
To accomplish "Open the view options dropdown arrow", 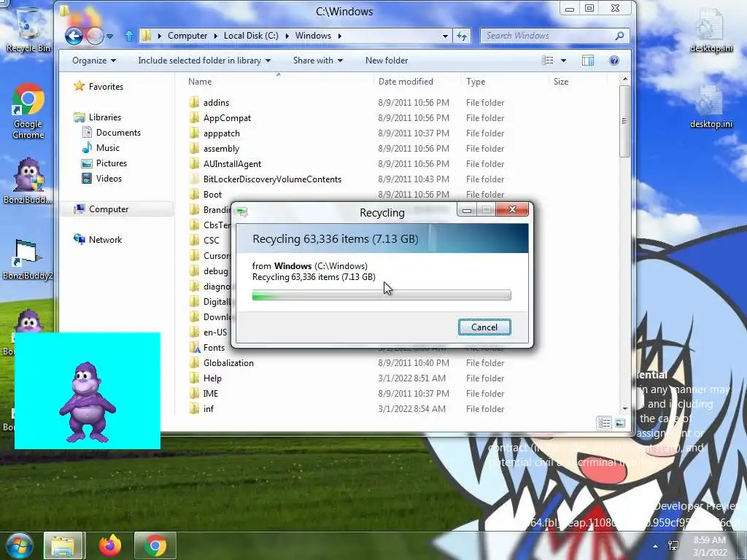I will pyautogui.click(x=564, y=61).
